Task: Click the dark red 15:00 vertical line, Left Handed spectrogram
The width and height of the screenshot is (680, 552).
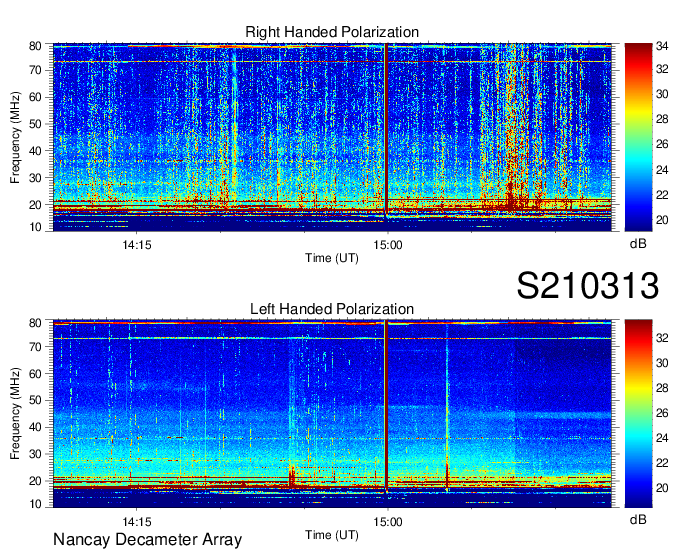Action: (x=386, y=407)
